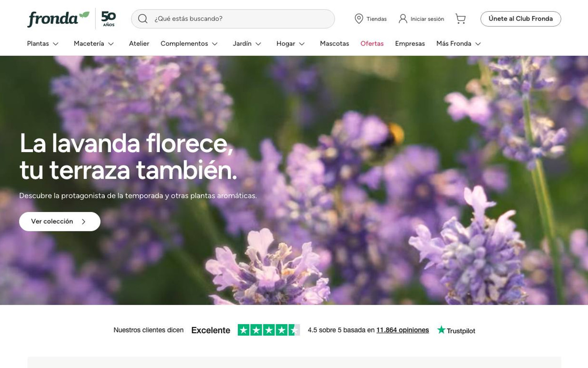Click the lavender hero headline
This screenshot has width=588, height=368.
click(128, 156)
